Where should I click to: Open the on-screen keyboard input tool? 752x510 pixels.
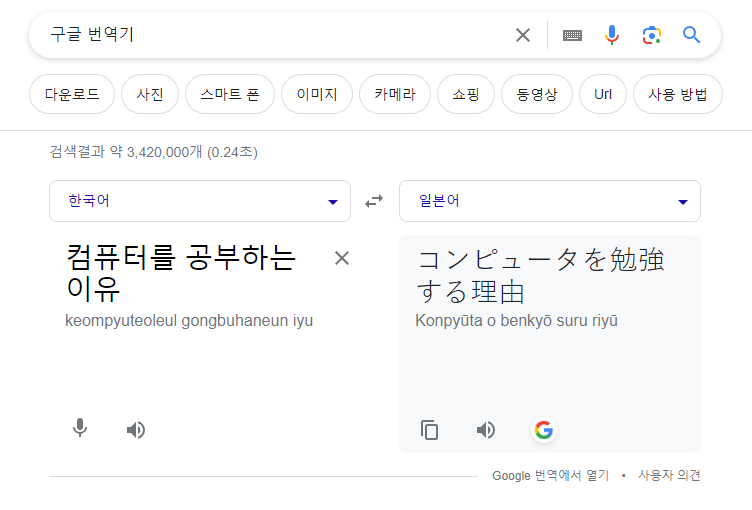[572, 35]
